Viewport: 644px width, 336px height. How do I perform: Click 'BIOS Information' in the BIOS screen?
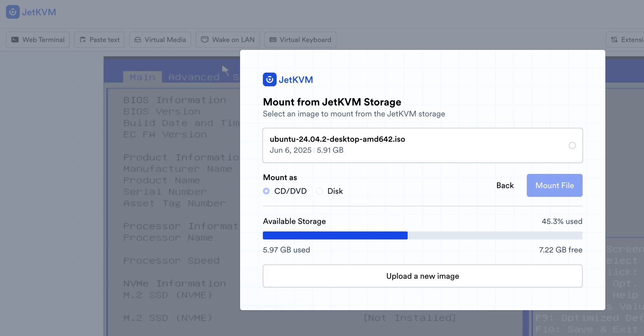tap(175, 100)
